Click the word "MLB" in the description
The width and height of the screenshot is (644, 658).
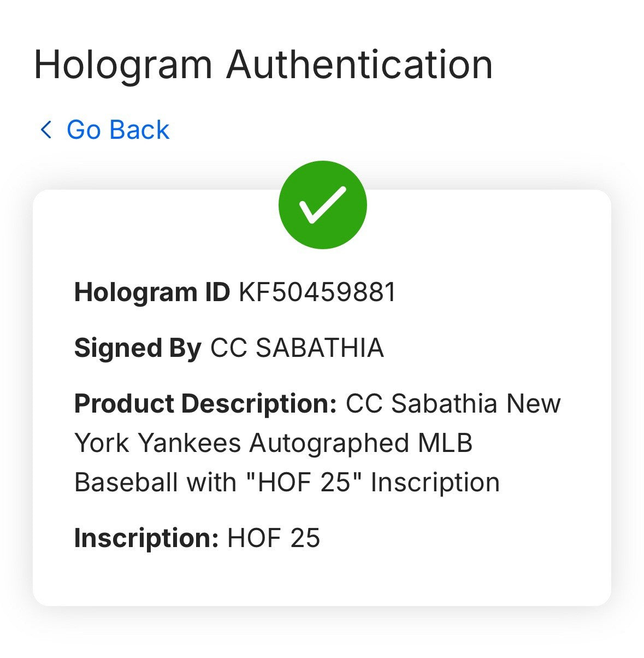[445, 443]
